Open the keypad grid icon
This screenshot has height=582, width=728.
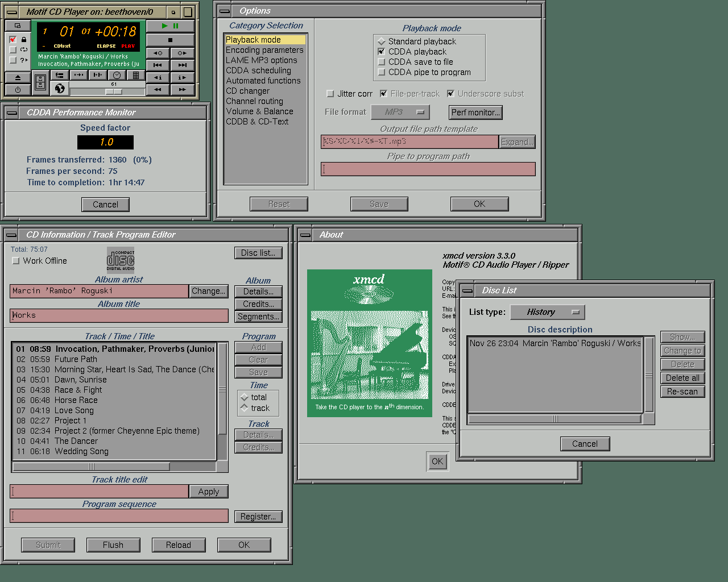[x=135, y=75]
